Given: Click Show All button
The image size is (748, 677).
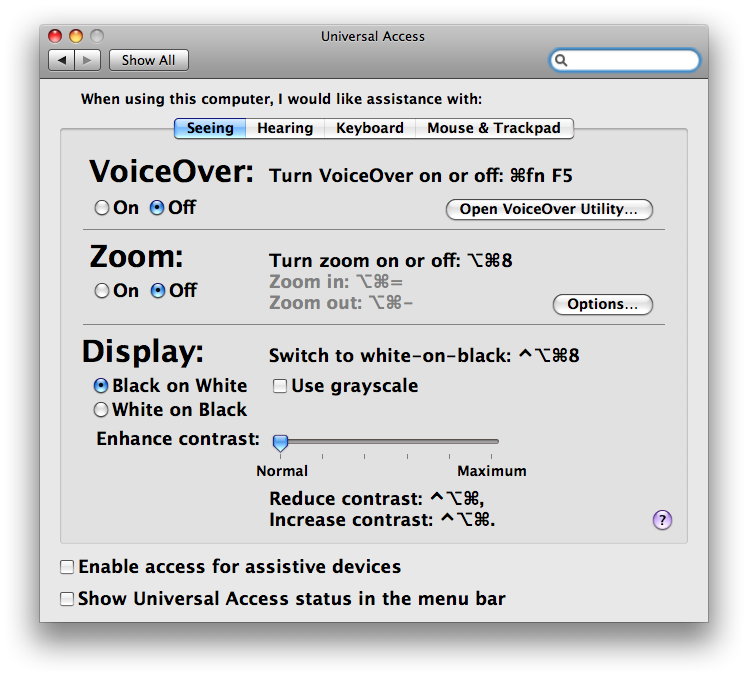Looking at the screenshot, I should [x=148, y=60].
